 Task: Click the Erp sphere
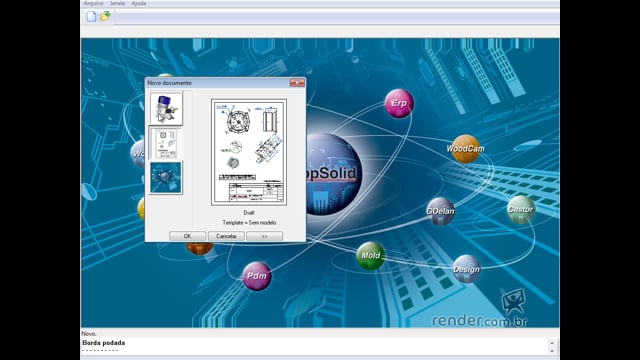click(399, 103)
